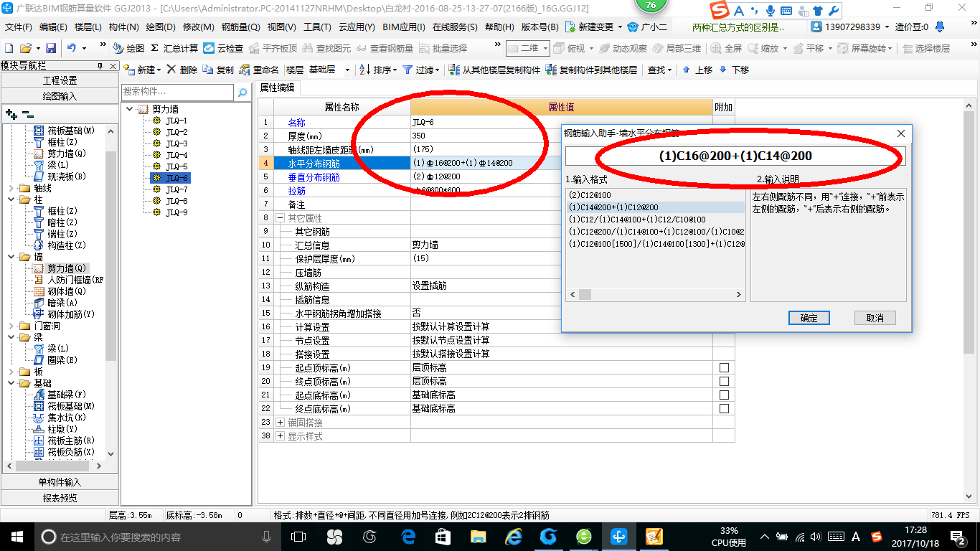The image size is (980, 551).
Task: Click the notification bell icon
Action: click(939, 27)
